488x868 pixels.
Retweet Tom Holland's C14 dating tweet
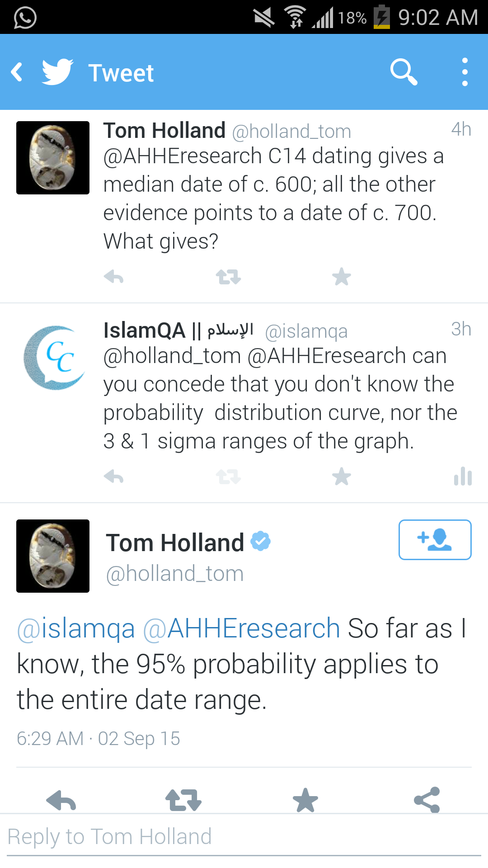pos(228,277)
